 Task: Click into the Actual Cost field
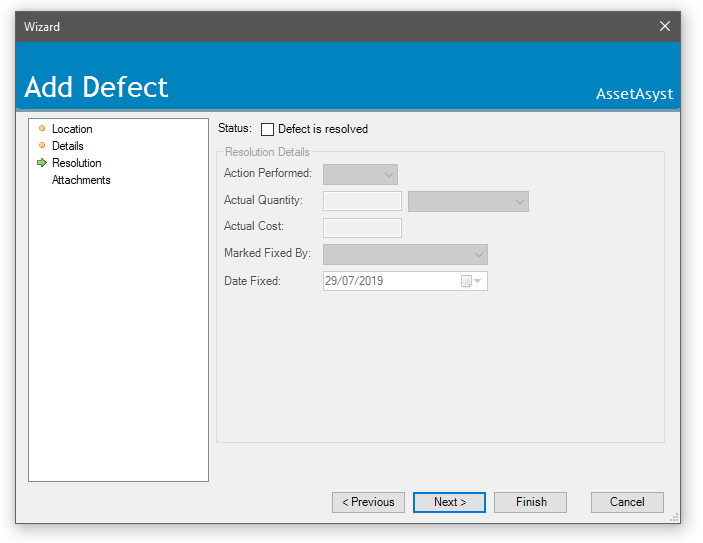pos(362,227)
